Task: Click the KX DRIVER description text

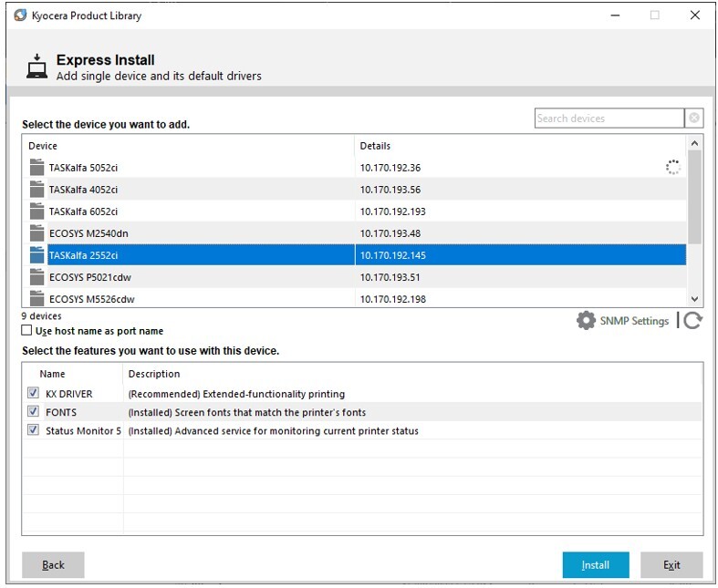Action: coord(236,394)
